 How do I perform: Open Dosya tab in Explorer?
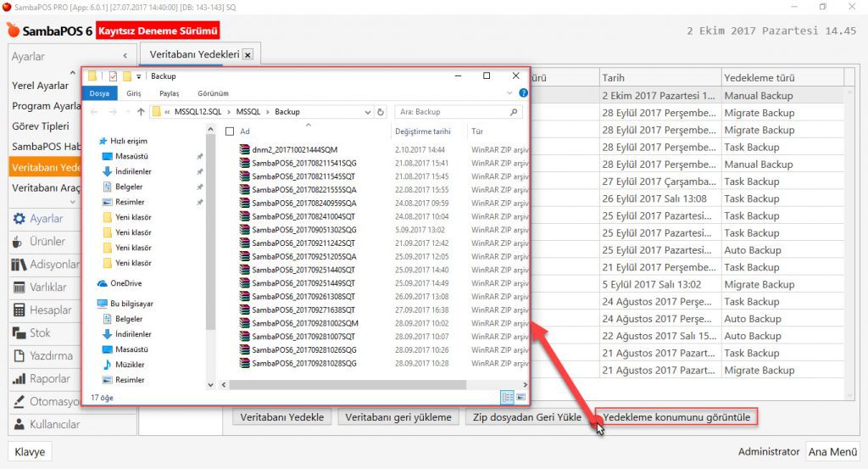[x=99, y=93]
